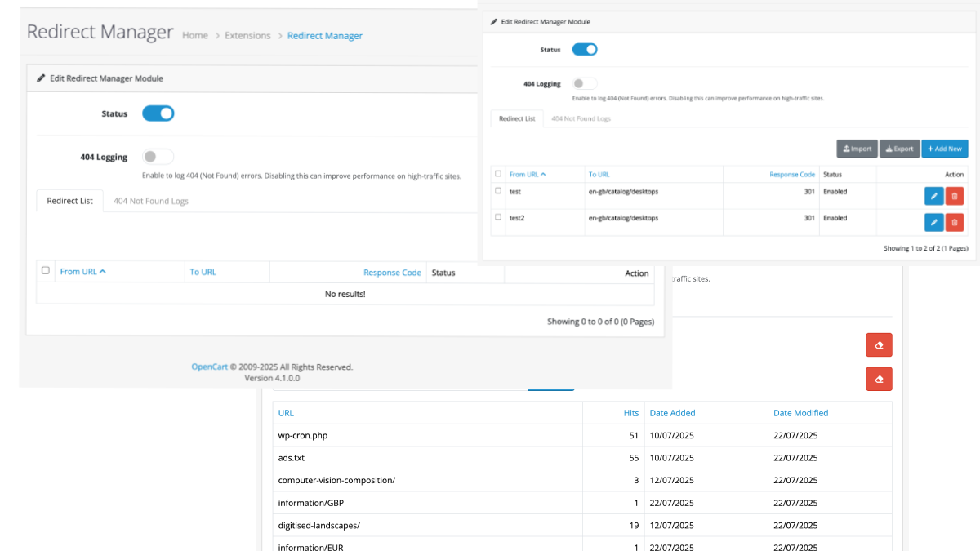Click the pencil icon beside the large Edit Redirect Manager Module title

(42, 78)
